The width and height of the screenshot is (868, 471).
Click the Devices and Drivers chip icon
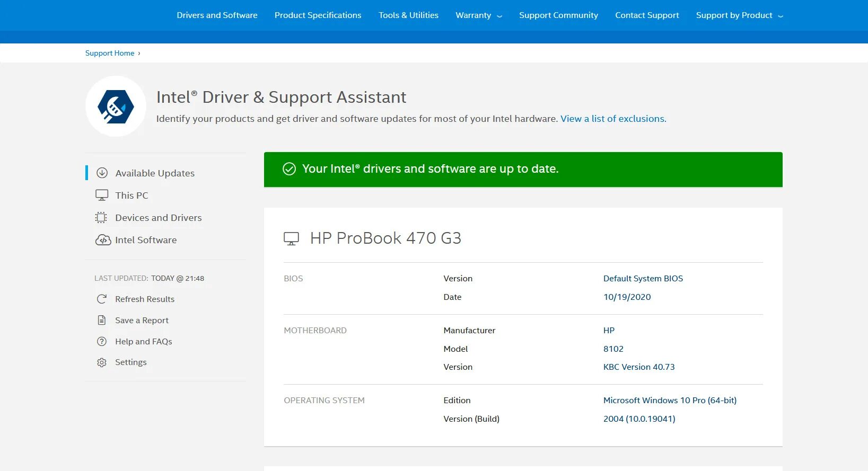click(101, 218)
